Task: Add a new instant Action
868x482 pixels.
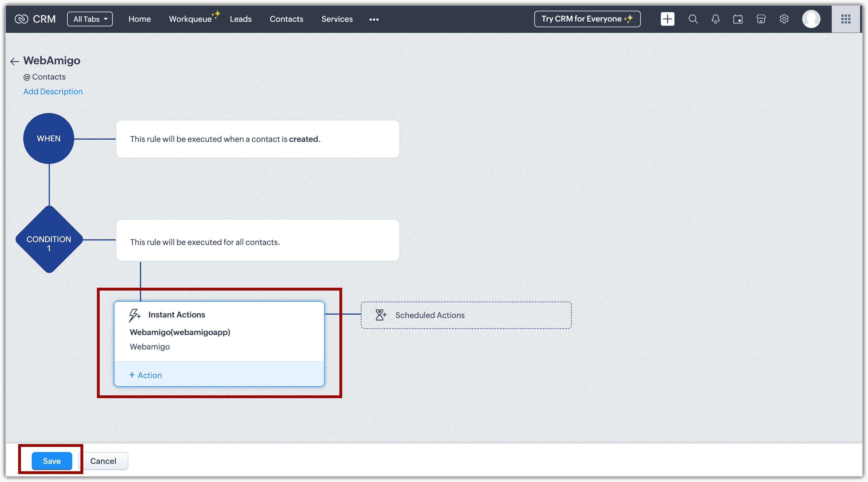Action: point(146,375)
